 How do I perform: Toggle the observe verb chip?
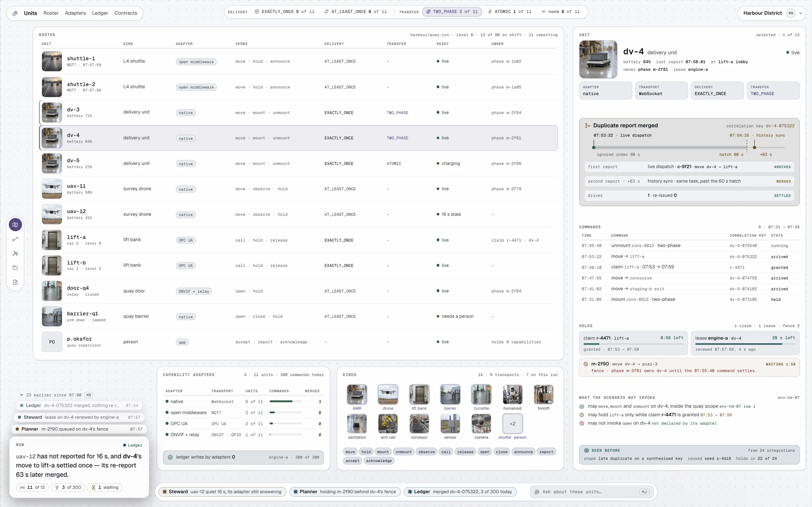coord(426,452)
